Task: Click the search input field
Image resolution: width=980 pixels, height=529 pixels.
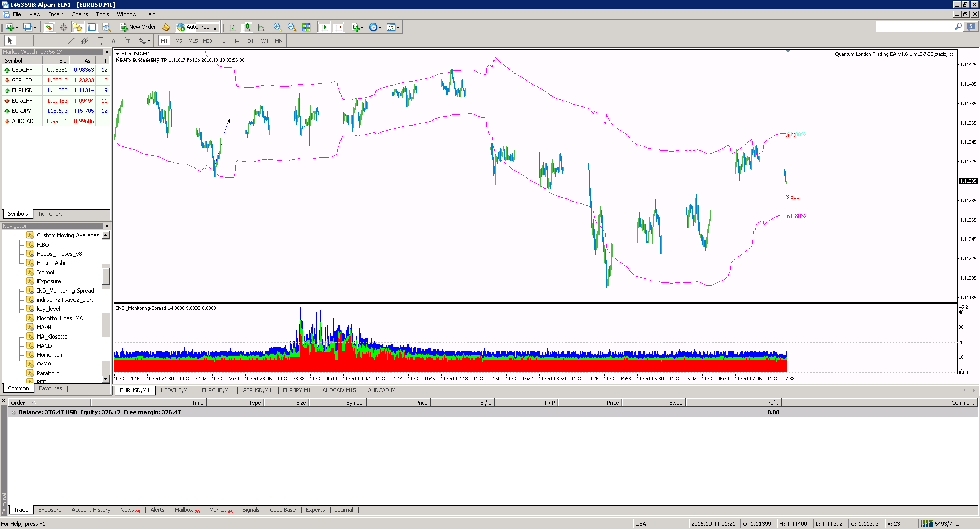Action: click(915, 27)
